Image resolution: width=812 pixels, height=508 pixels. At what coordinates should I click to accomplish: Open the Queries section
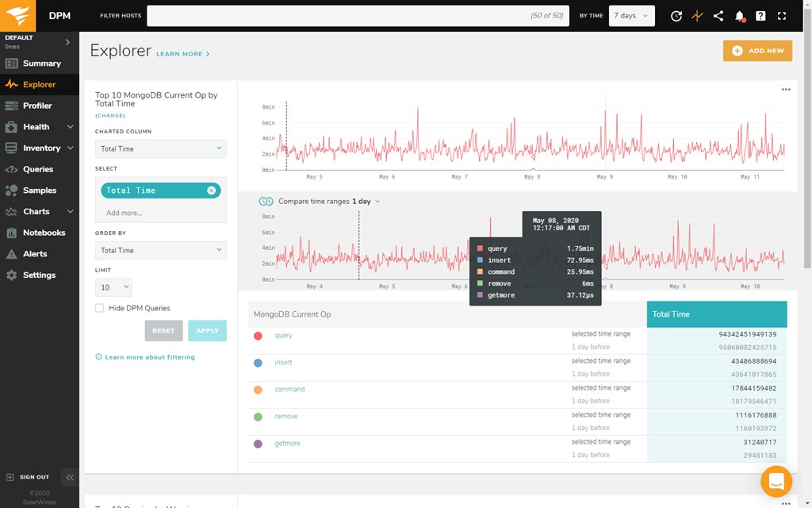[38, 169]
